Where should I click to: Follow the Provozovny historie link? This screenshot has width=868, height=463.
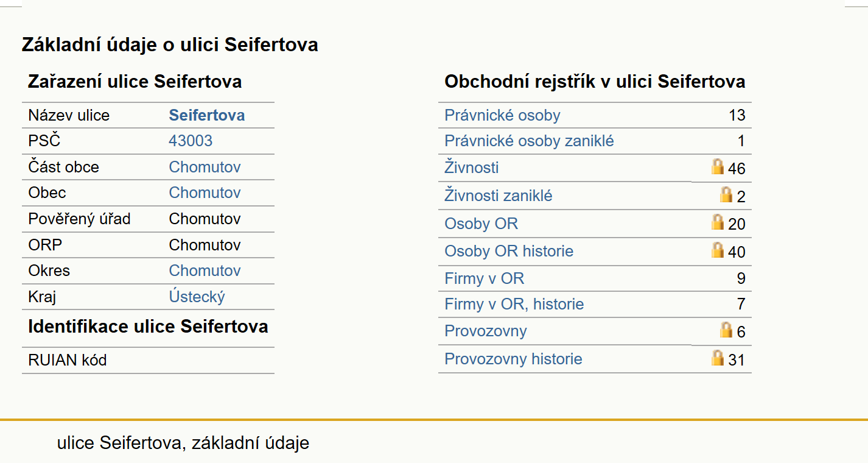click(x=513, y=359)
